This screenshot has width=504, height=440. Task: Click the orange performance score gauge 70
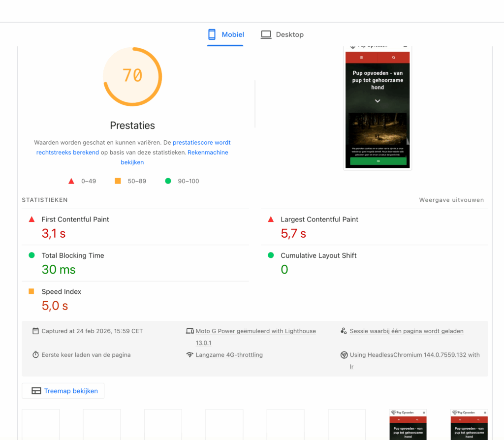tap(132, 76)
